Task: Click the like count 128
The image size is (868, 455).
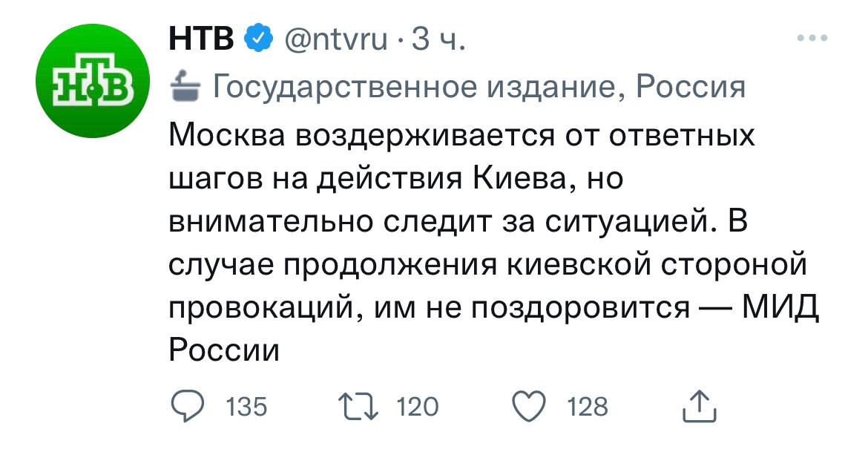Action: point(587,407)
